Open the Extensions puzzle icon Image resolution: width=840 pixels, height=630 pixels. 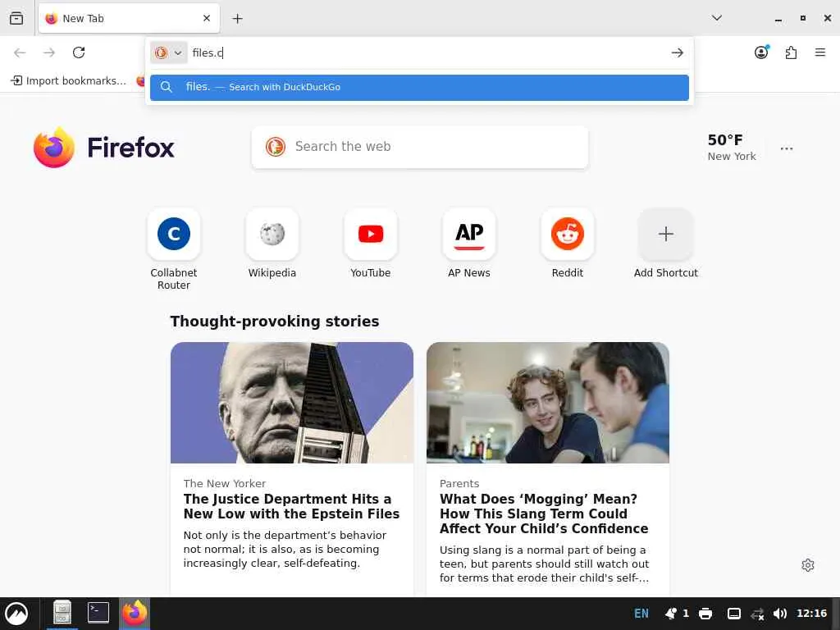[791, 52]
